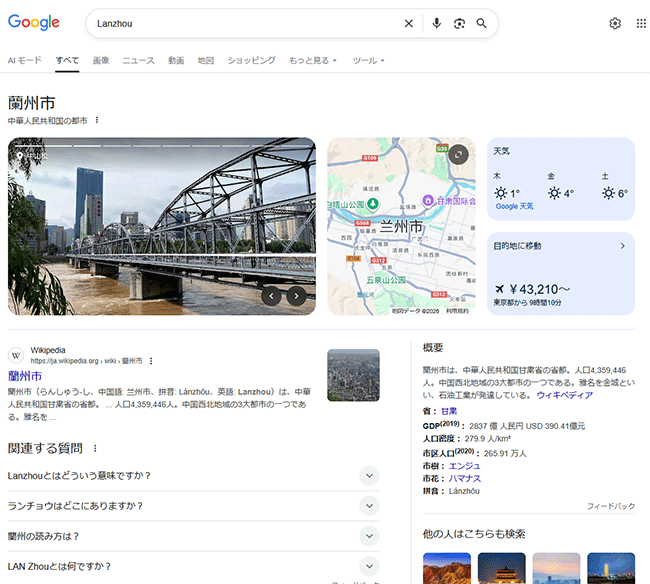Screen dimensions: 650x584
Task: Open the ショッピング tab
Action: (x=251, y=61)
